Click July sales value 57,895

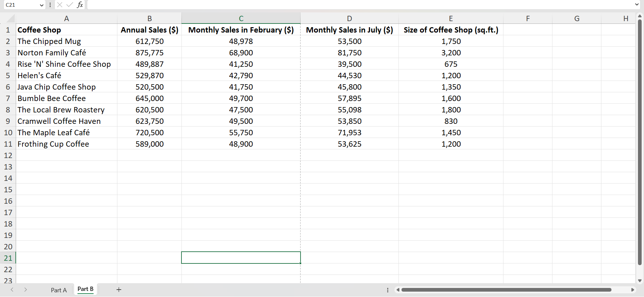pos(350,98)
